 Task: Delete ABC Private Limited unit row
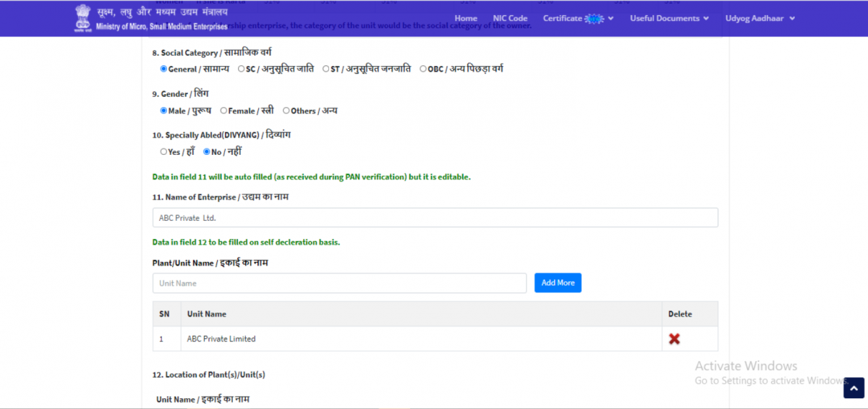(x=674, y=339)
